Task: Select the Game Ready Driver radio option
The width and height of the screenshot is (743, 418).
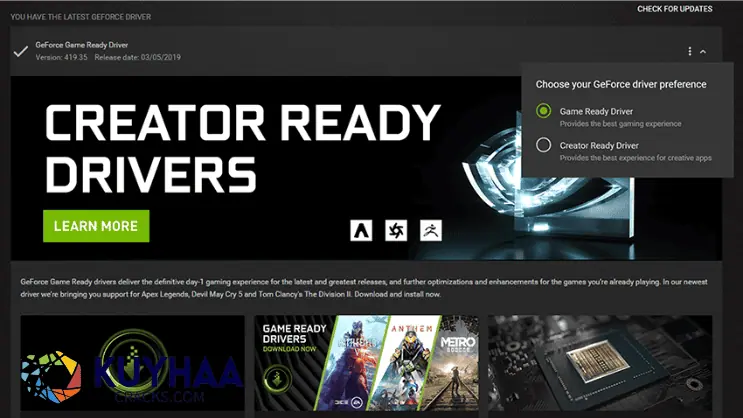Action: [543, 111]
